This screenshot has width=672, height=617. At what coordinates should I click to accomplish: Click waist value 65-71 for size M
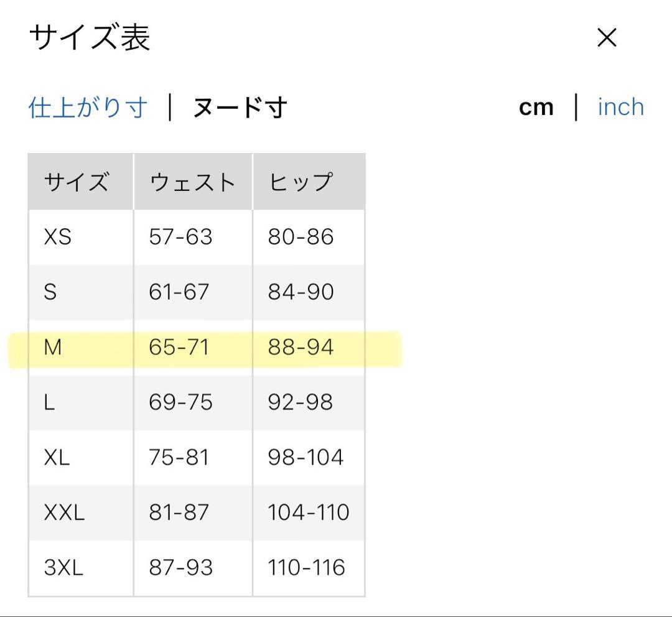coord(179,348)
